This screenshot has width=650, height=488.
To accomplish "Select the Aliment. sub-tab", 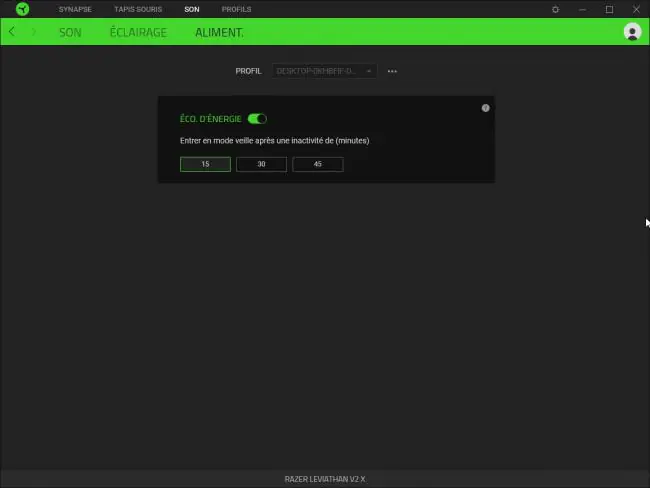I will (219, 32).
